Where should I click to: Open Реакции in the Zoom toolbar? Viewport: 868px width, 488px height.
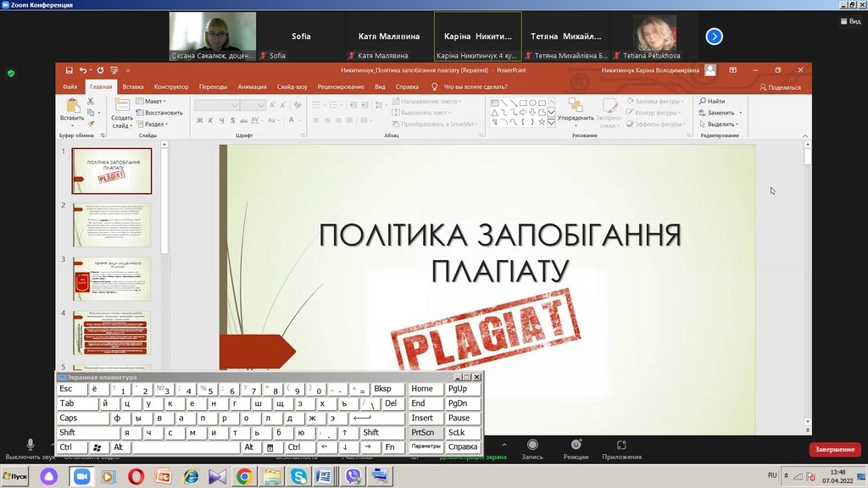point(576,445)
